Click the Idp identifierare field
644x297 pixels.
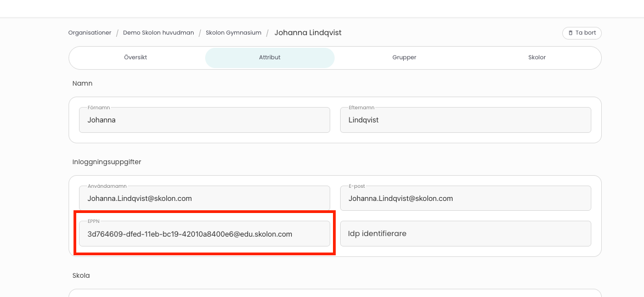pyautogui.click(x=466, y=234)
